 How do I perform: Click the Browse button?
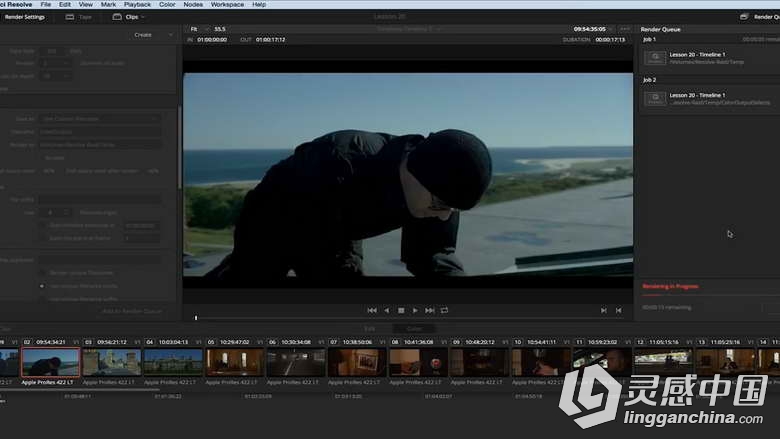[55, 158]
